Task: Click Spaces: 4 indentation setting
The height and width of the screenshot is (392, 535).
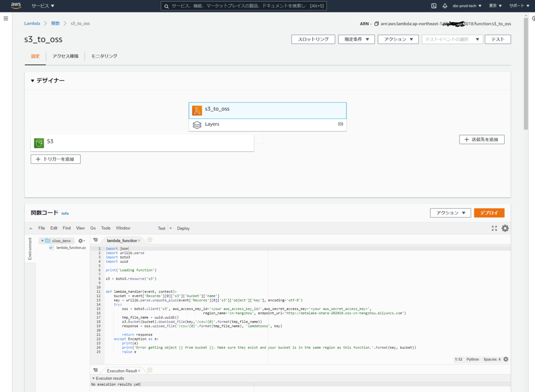Action: click(492, 359)
